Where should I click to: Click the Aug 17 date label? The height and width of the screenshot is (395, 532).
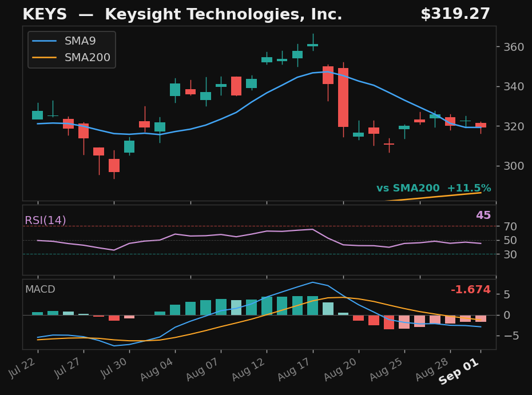click(x=294, y=370)
